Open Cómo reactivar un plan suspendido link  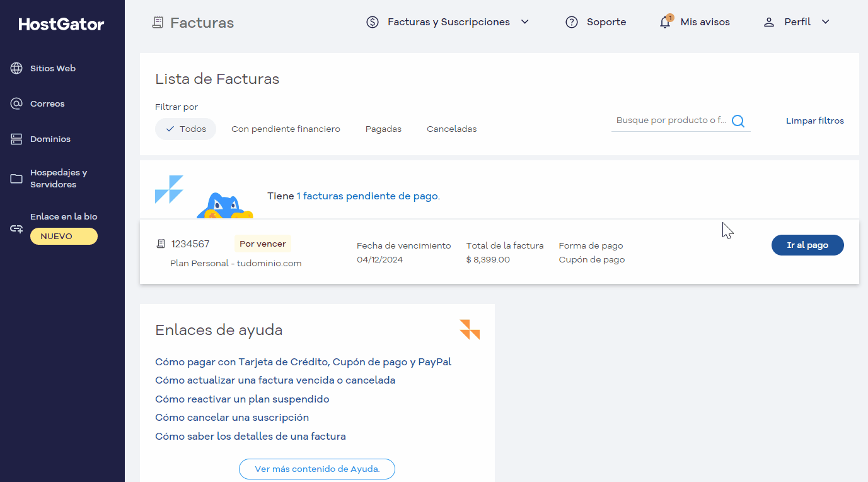click(242, 399)
